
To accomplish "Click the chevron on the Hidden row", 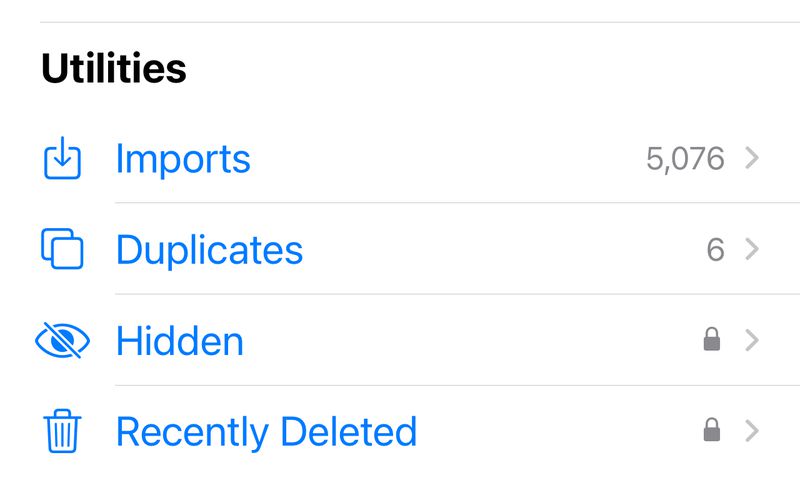I will [752, 341].
